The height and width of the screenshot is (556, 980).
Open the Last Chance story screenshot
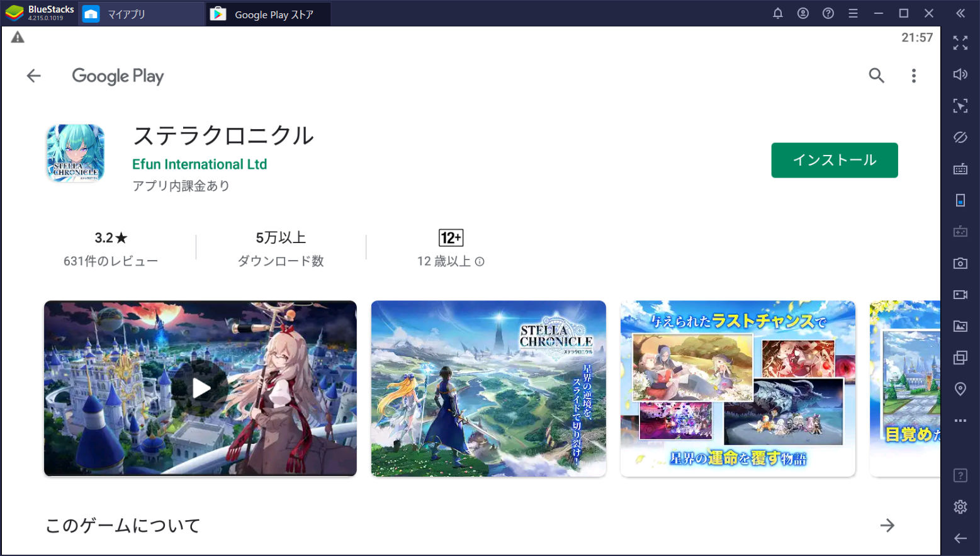coord(738,388)
